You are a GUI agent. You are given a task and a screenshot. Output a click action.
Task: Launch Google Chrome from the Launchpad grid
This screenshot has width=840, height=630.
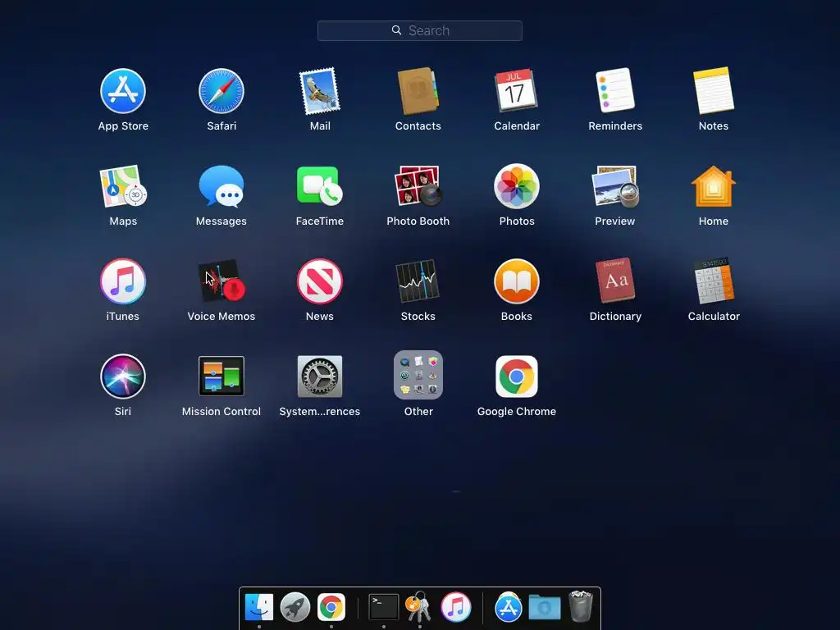pos(517,376)
